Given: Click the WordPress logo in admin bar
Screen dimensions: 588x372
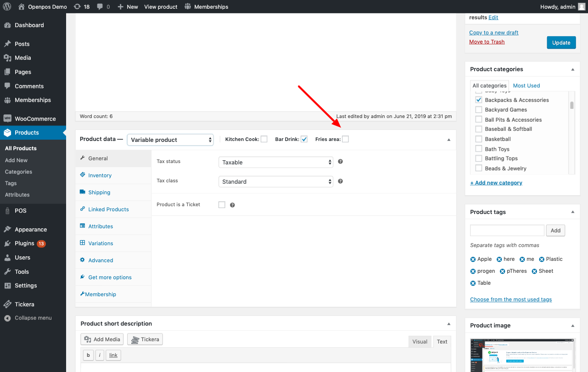Looking at the screenshot, I should pyautogui.click(x=7, y=7).
